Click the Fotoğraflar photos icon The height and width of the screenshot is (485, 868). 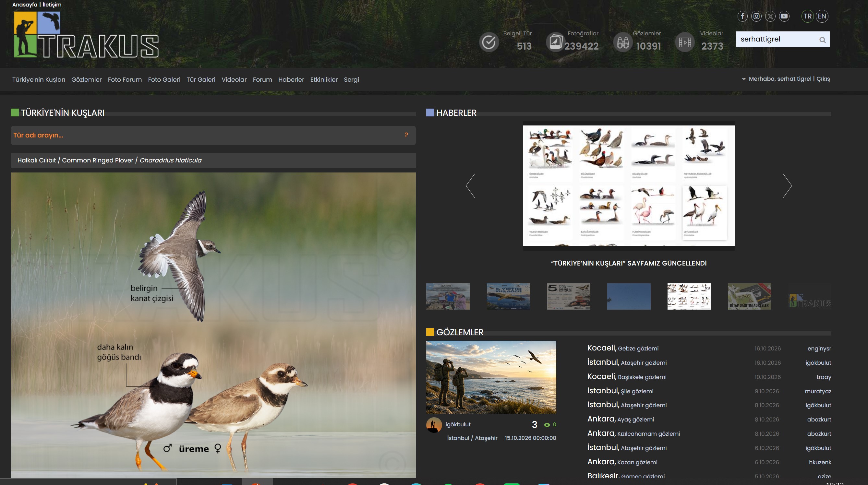click(x=555, y=42)
